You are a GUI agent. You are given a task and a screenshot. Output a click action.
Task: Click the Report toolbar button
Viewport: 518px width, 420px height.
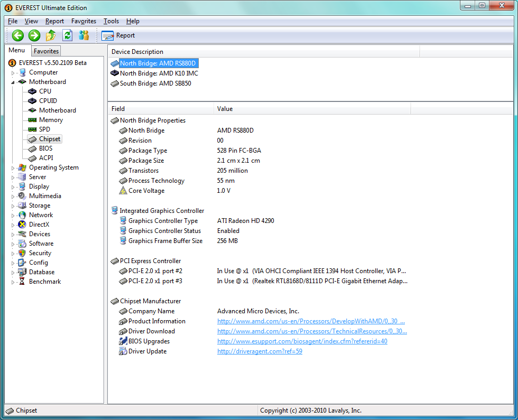click(118, 35)
